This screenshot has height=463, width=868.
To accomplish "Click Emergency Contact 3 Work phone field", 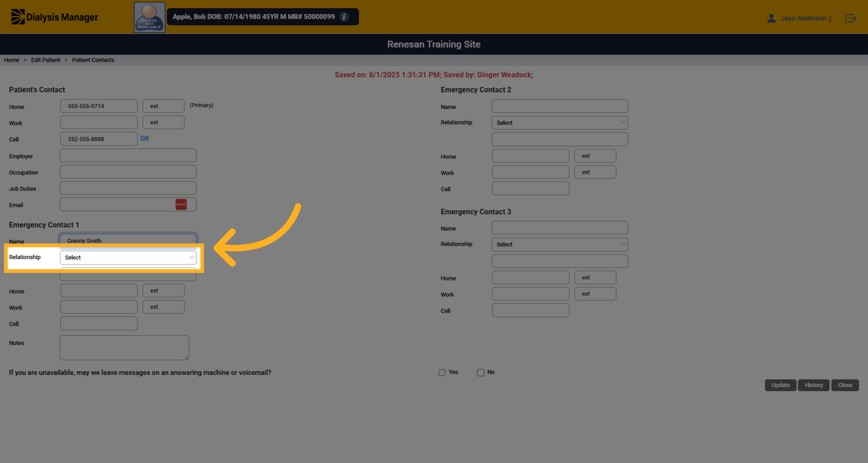I will [x=531, y=294].
